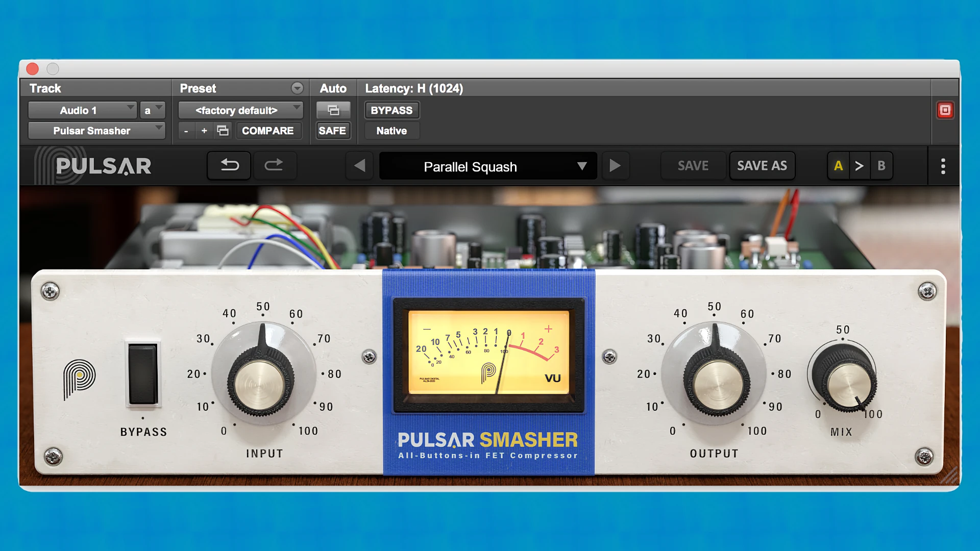Open the Parallel Squash preset dropdown
This screenshot has width=980, height=551.
tap(488, 166)
